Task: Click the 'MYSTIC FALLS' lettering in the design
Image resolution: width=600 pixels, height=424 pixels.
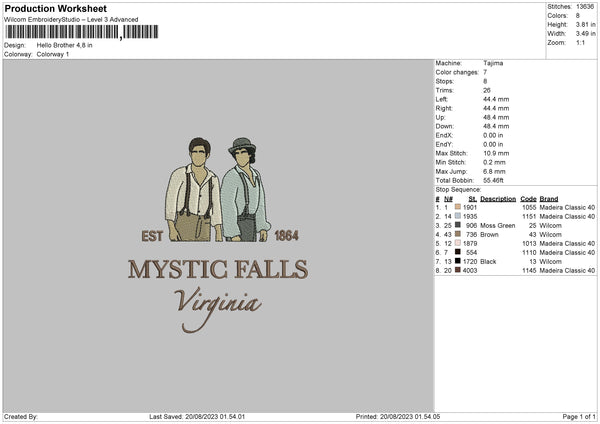Action: coord(218,269)
